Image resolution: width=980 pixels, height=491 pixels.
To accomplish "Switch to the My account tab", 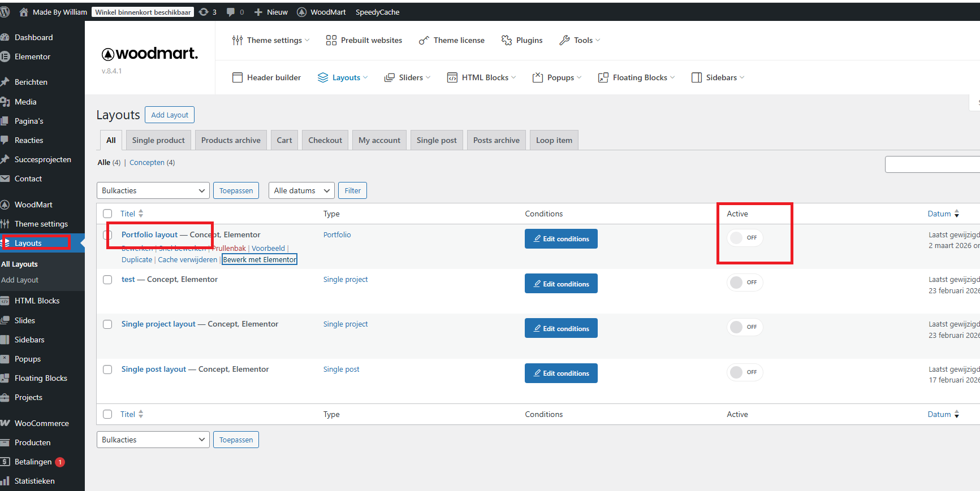I will point(379,140).
